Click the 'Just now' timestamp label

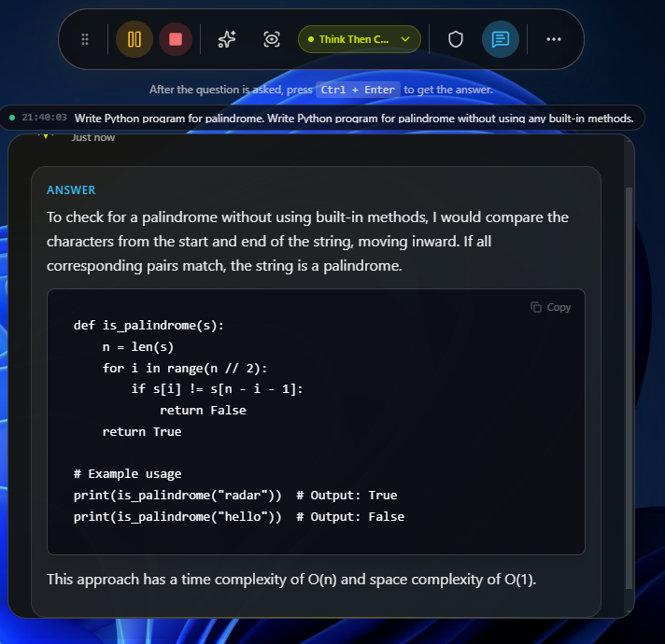point(92,138)
